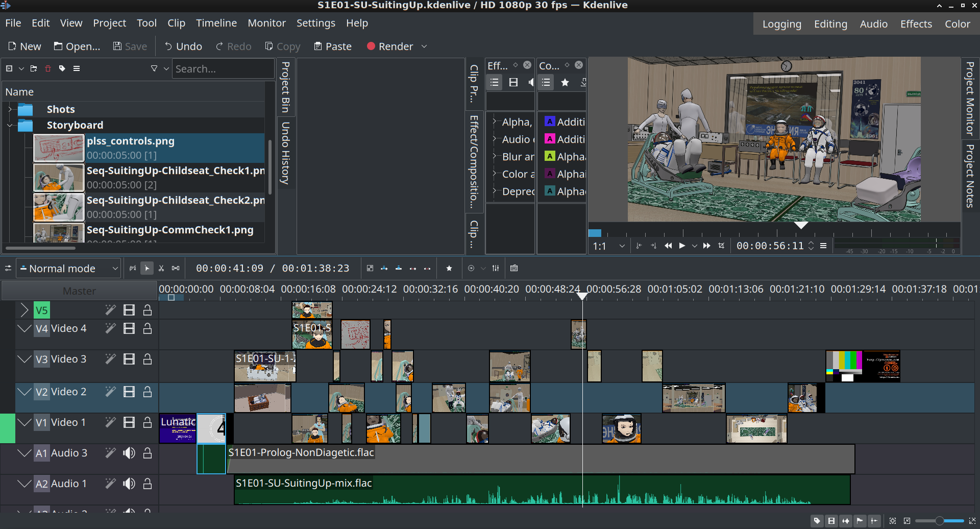980x529 pixels.
Task: Lock the V4 Video 4 track
Action: click(148, 328)
